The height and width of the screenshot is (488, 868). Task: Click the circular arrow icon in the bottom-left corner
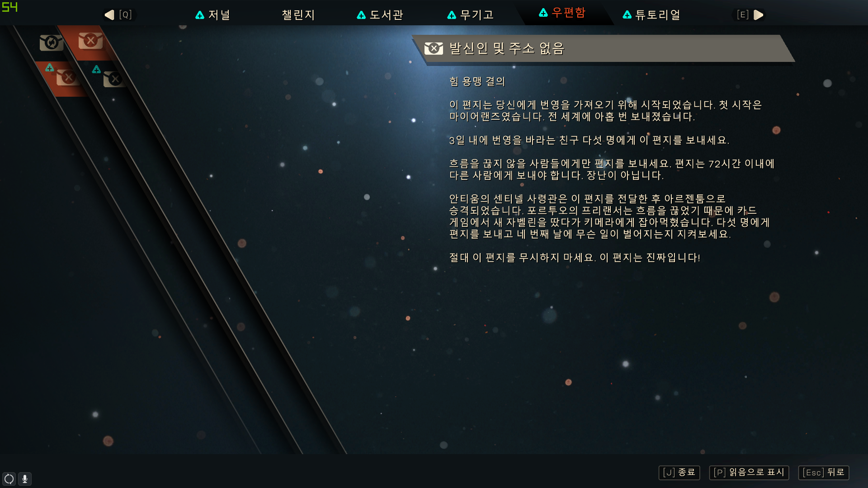click(x=9, y=479)
